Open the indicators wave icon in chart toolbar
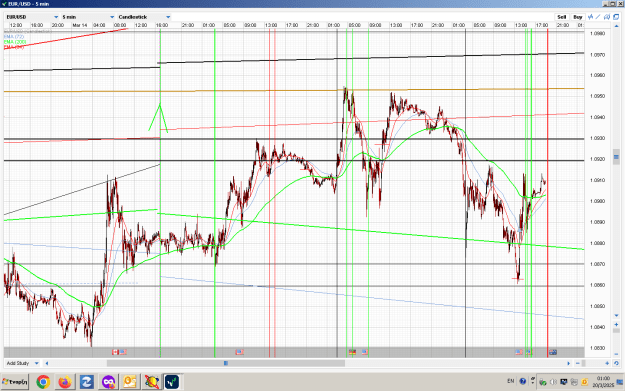The width and height of the screenshot is (625, 391). 591,17
